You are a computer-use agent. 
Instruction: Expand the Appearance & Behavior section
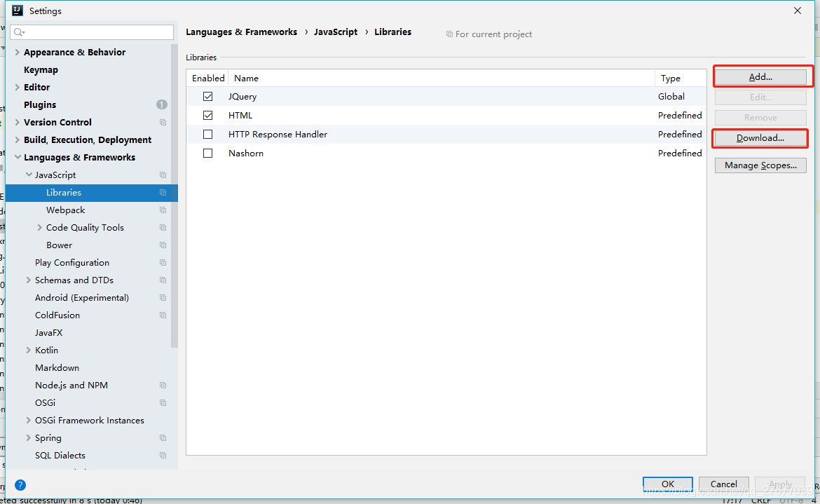[18, 53]
